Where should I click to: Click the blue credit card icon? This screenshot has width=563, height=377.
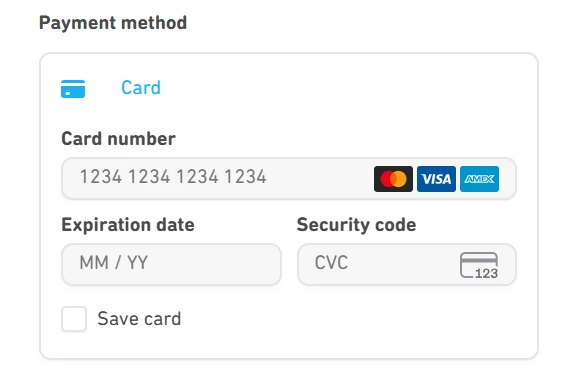tap(73, 89)
